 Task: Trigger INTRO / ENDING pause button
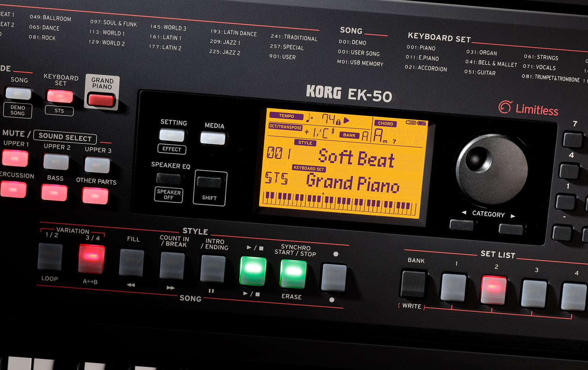(213, 269)
